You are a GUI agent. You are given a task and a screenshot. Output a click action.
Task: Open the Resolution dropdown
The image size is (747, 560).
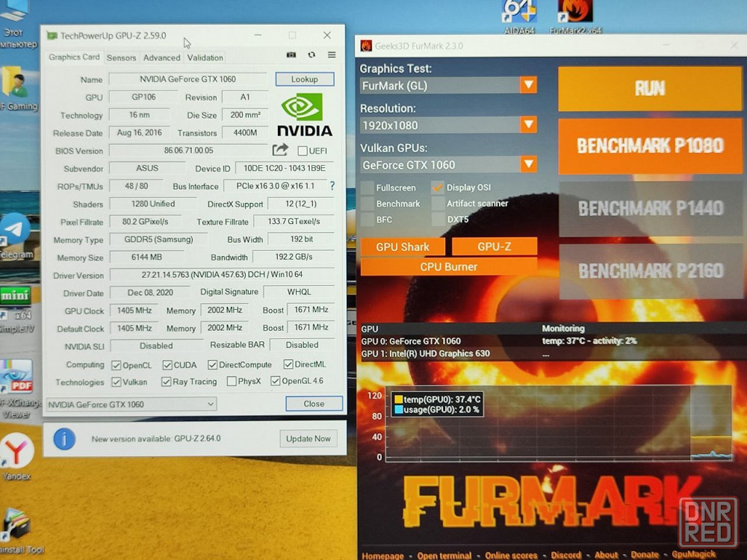[x=448, y=125]
